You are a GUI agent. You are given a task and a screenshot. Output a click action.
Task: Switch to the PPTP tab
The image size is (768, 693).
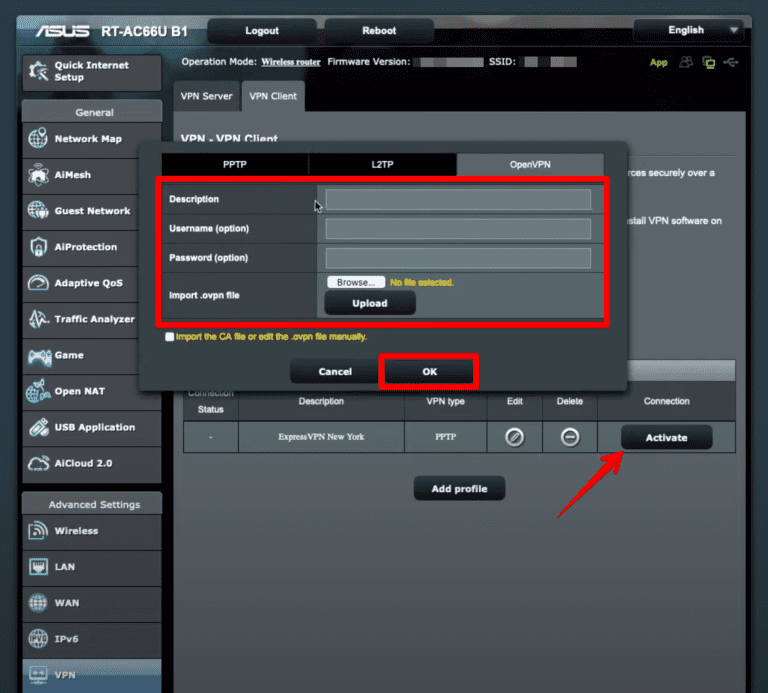235,164
